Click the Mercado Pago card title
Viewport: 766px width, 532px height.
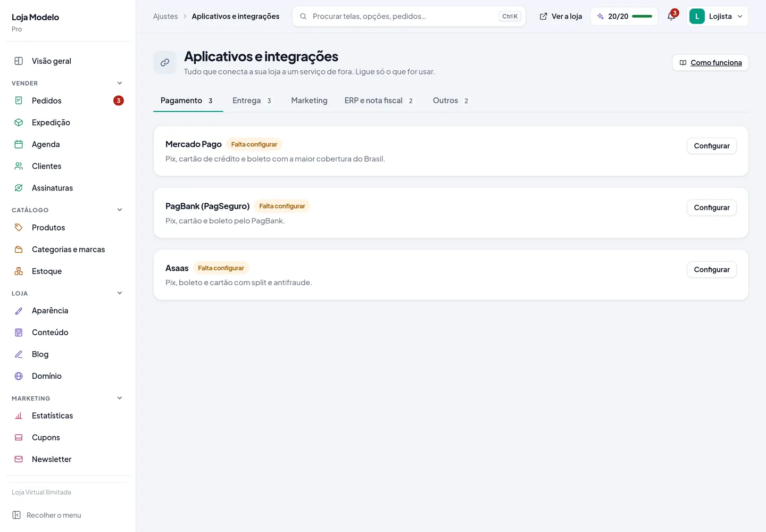point(194,144)
